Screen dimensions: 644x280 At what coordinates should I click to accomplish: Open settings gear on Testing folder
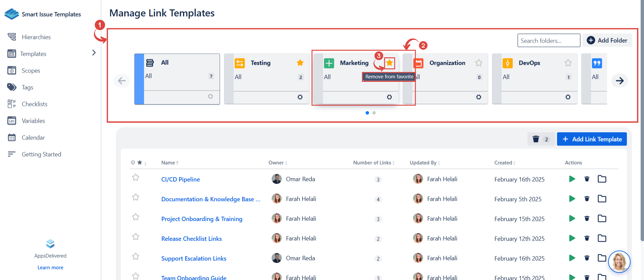coord(300,97)
